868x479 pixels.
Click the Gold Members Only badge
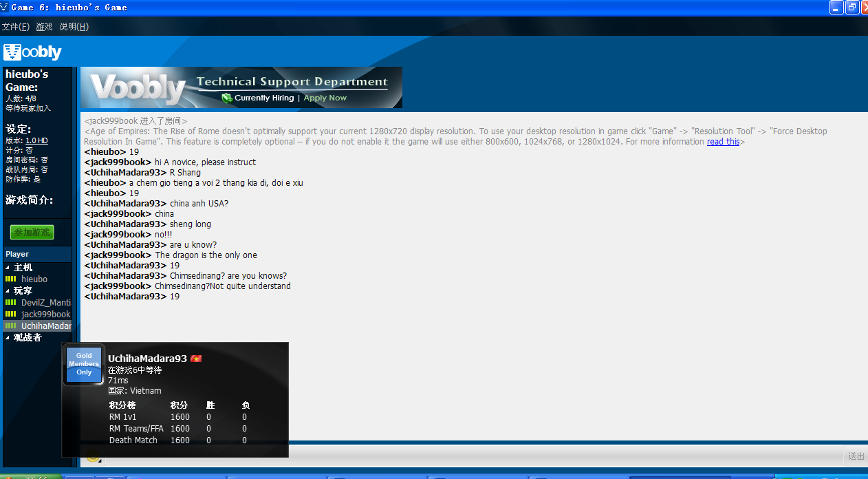[83, 364]
